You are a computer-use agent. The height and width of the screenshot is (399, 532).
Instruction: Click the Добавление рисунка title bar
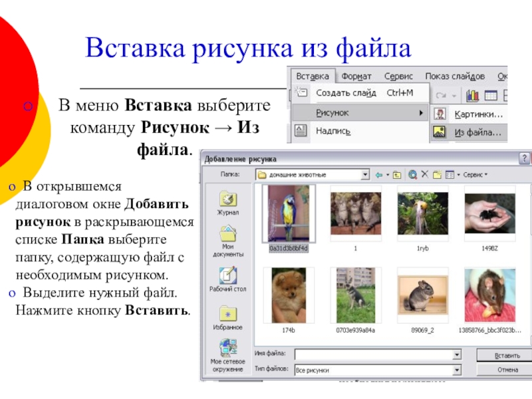click(360, 159)
